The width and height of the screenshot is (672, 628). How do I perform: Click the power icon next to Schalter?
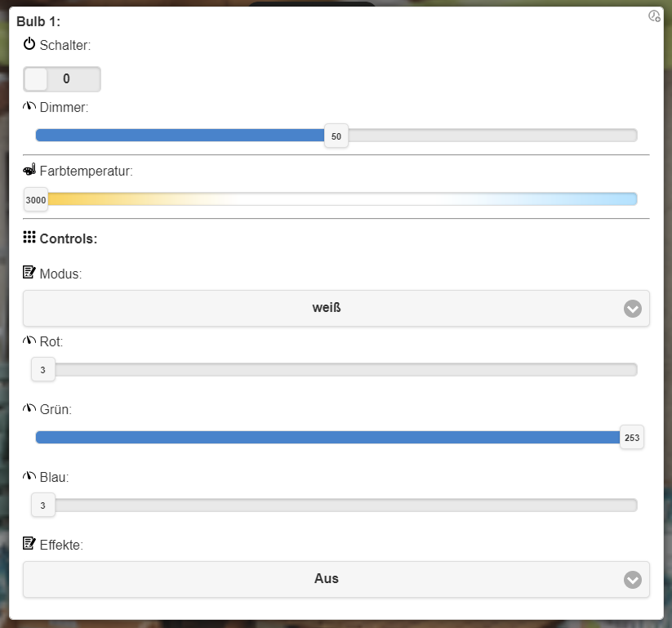tap(29, 44)
